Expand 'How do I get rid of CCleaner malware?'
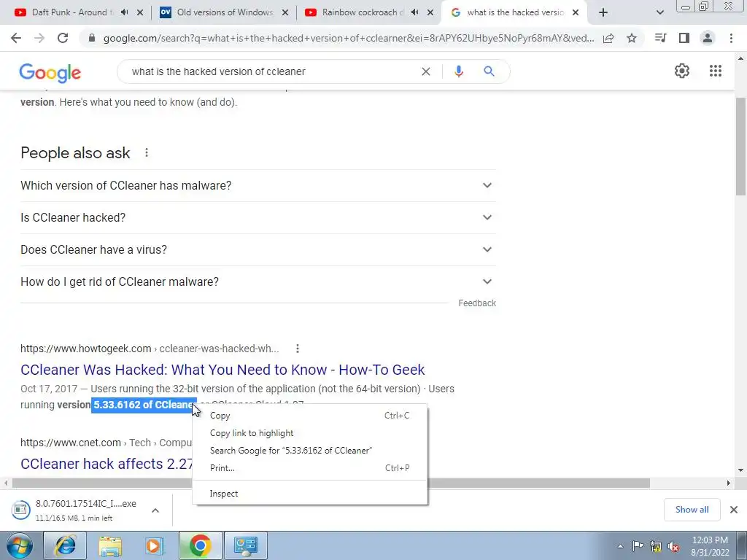Screen dimensions: 747x560 click(258, 282)
